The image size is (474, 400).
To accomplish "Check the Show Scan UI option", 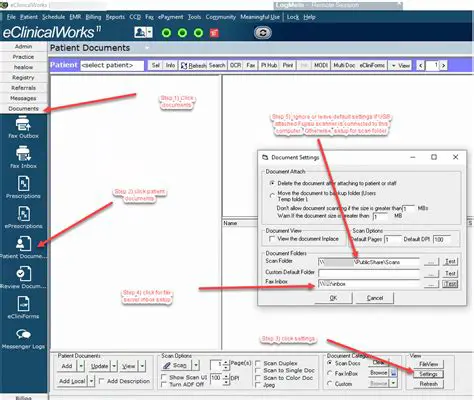I will point(164,377).
